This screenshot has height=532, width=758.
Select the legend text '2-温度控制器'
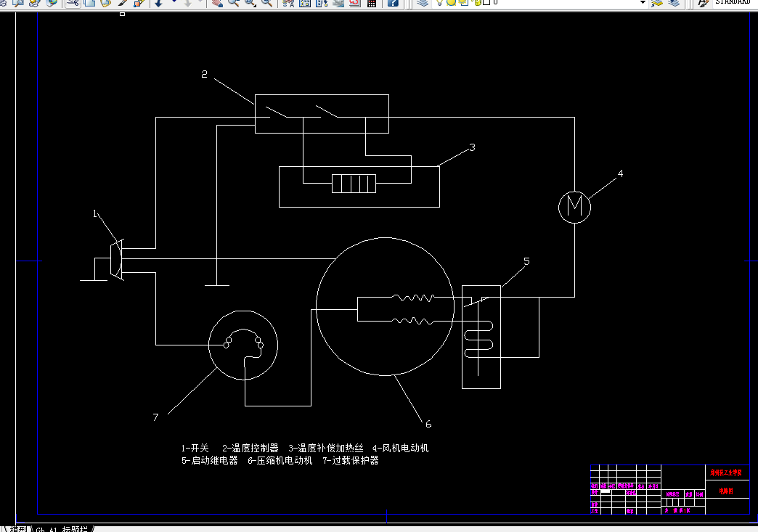250,448
